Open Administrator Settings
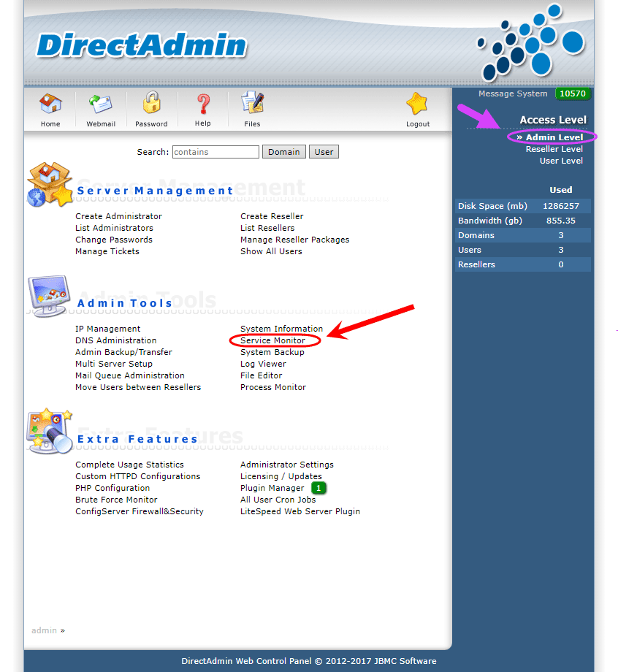This screenshot has width=618, height=672. (x=286, y=465)
